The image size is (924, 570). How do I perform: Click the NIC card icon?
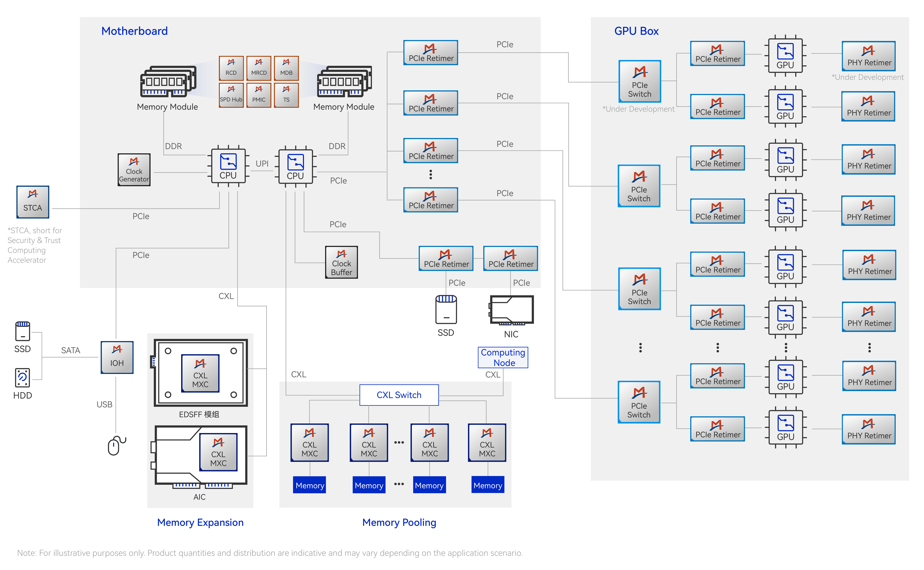511,310
